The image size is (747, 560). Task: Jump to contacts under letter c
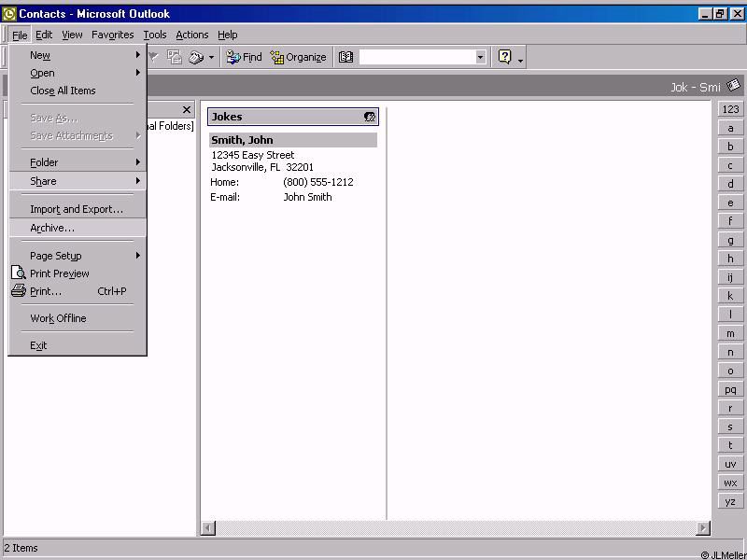tap(730, 165)
